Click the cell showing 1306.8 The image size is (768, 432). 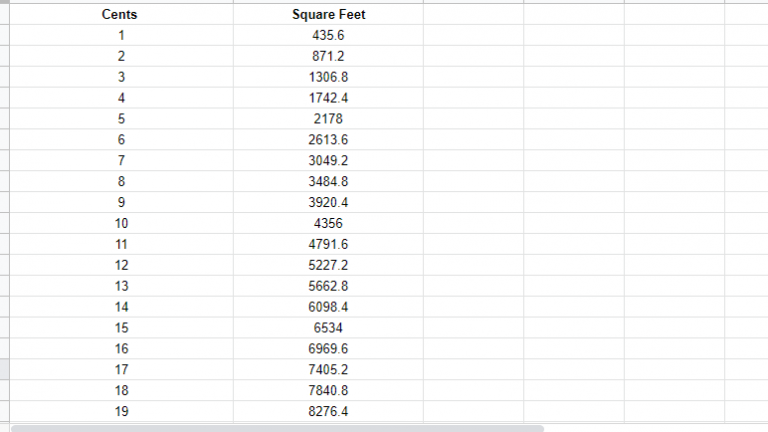coord(328,77)
